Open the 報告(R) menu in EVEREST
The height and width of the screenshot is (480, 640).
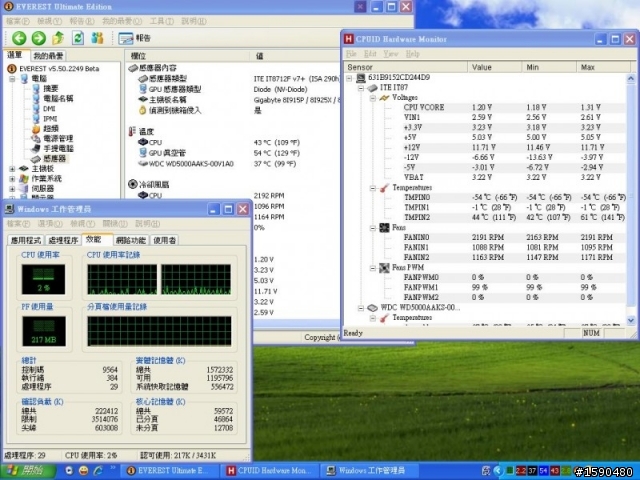(82, 21)
